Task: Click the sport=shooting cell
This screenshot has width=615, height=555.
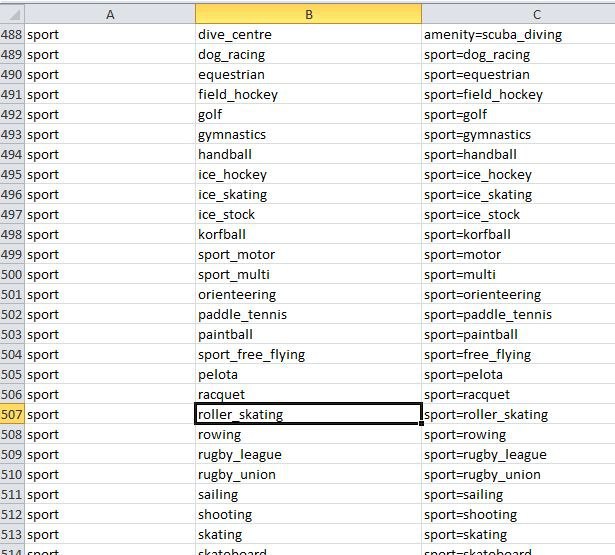Action: click(x=519, y=514)
